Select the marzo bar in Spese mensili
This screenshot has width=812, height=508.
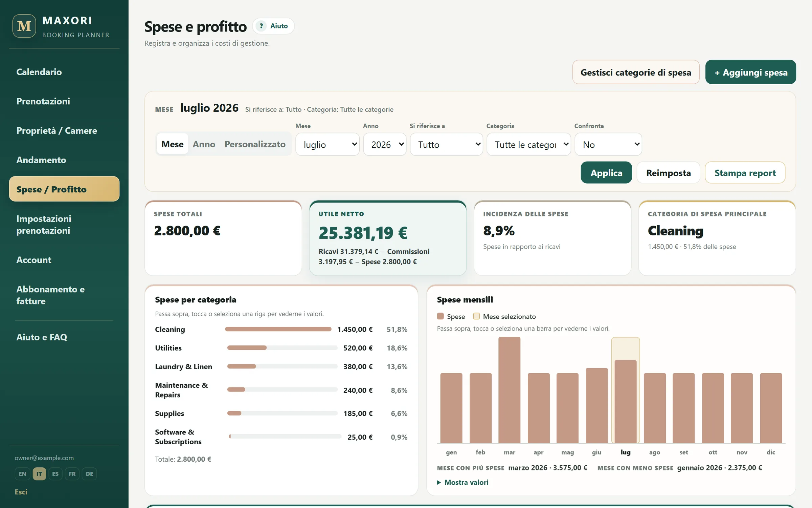[x=509, y=390]
